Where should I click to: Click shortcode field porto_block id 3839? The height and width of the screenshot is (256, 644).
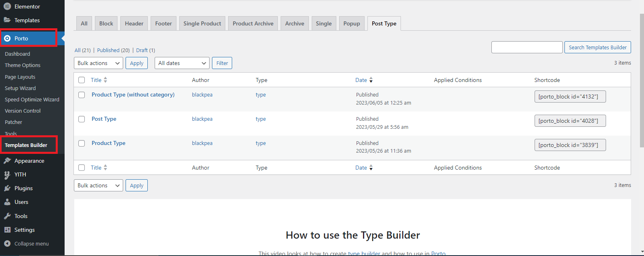570,145
